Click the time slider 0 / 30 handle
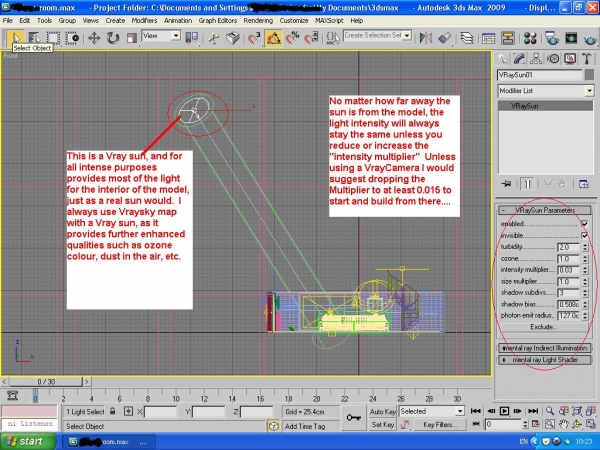This screenshot has height=450, width=600. pos(46,382)
